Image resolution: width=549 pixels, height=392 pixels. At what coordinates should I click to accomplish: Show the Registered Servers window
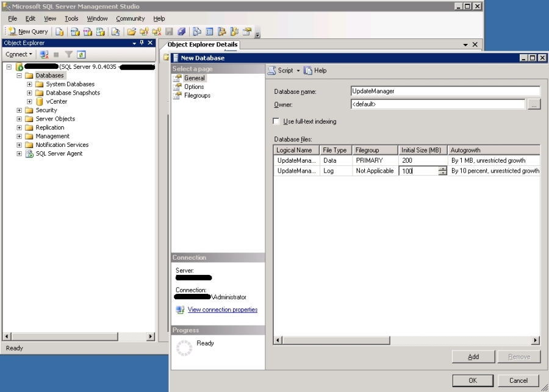pyautogui.click(x=197, y=32)
